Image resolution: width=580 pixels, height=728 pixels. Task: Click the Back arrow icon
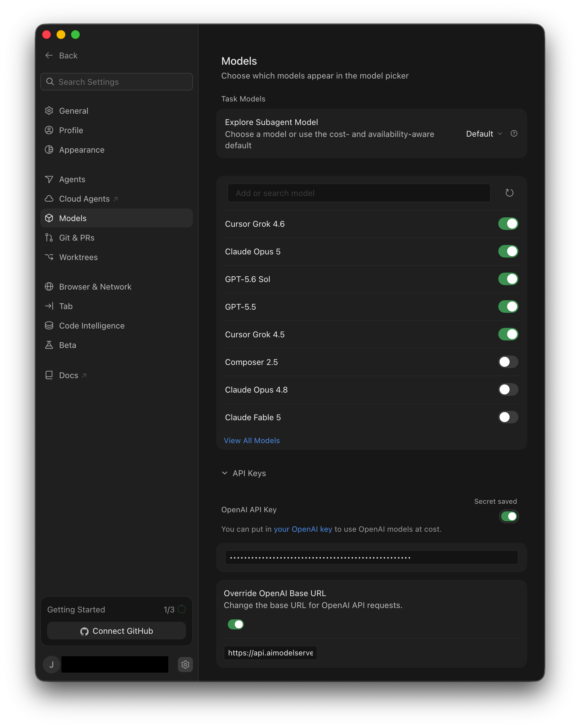(49, 55)
